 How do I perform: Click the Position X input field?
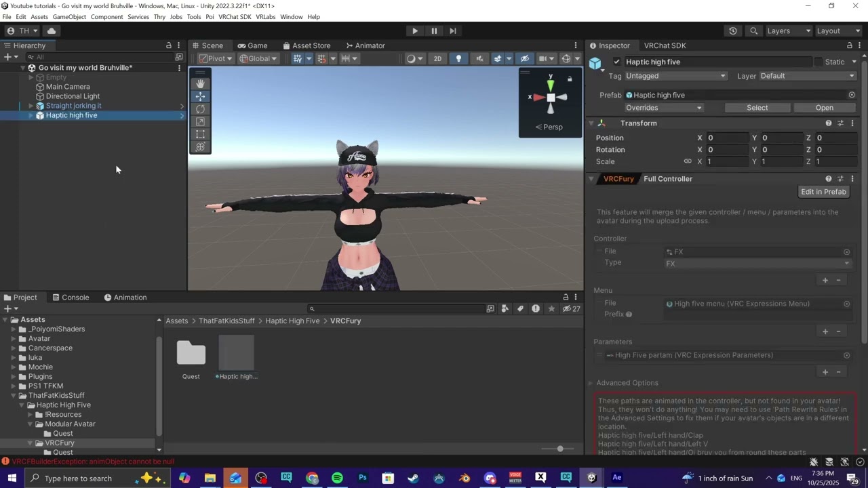(x=726, y=138)
